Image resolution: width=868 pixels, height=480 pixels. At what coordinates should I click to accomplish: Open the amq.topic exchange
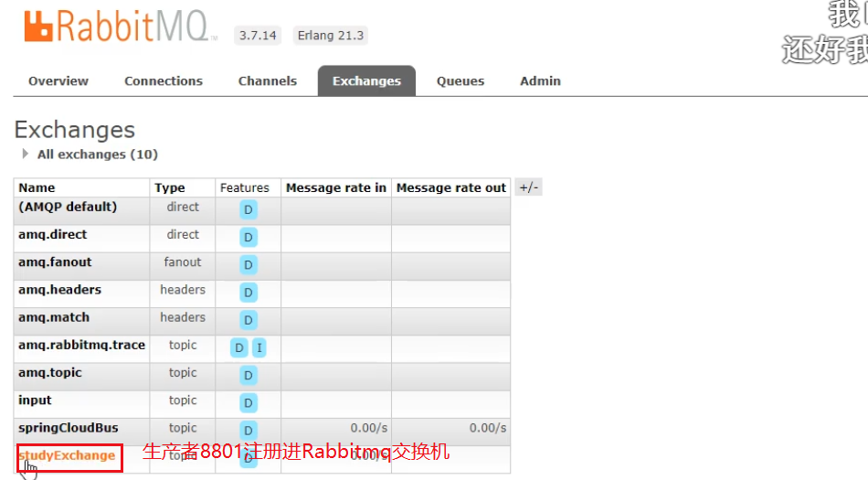[50, 373]
